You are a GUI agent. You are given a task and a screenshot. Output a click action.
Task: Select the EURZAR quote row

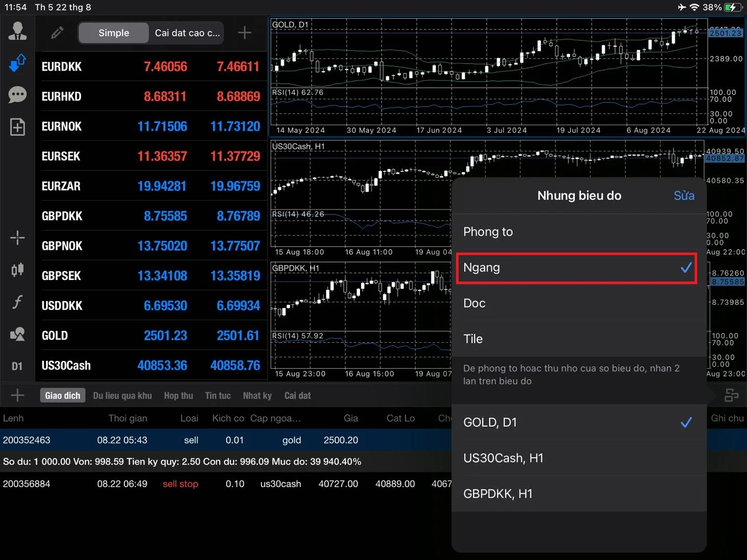[151, 186]
